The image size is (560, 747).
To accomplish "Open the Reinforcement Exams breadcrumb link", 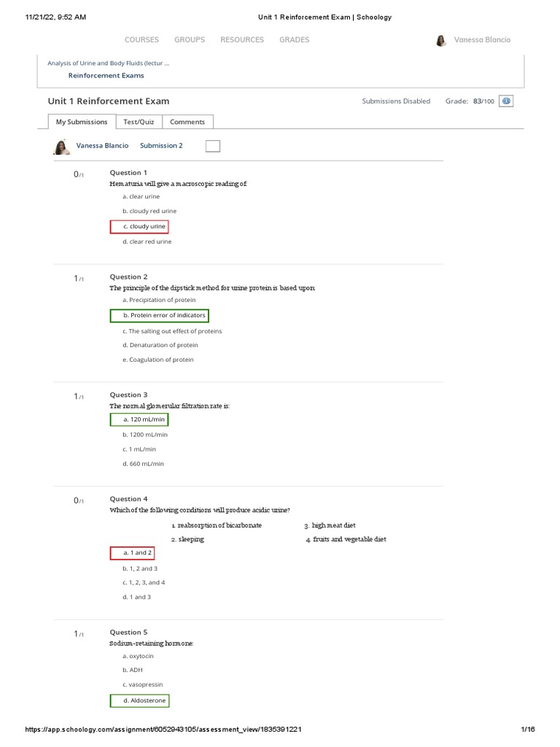I will pos(106,75).
